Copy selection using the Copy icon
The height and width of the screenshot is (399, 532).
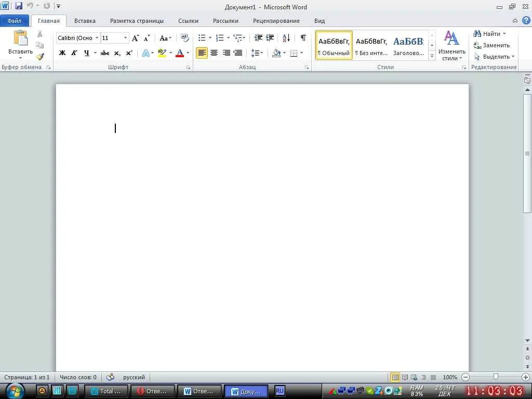40,45
